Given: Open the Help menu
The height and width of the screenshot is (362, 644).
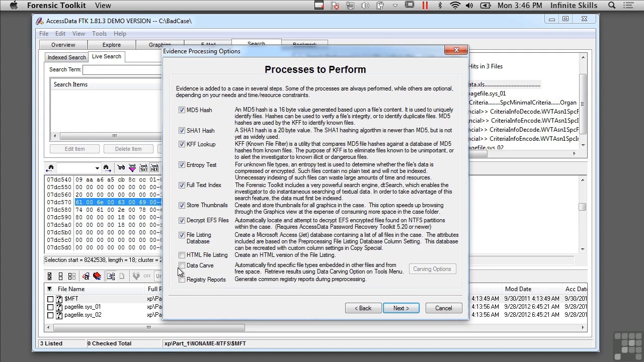Looking at the screenshot, I should click(120, 34).
